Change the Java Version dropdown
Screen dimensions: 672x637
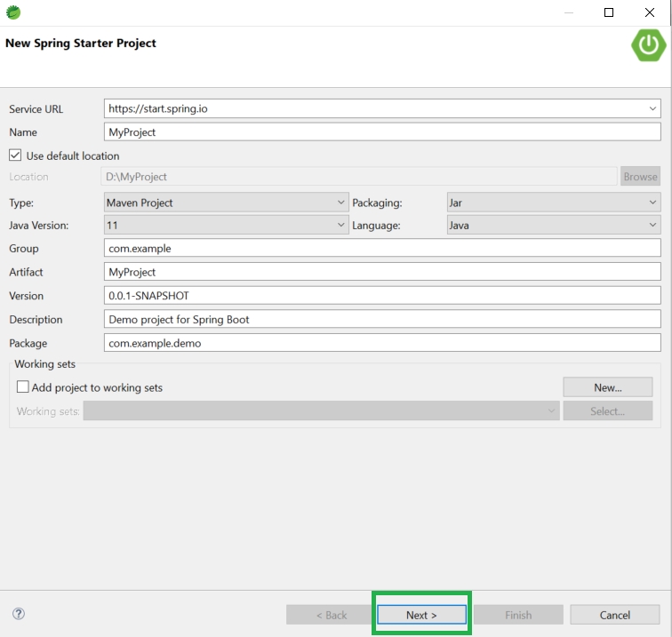[x=226, y=226]
